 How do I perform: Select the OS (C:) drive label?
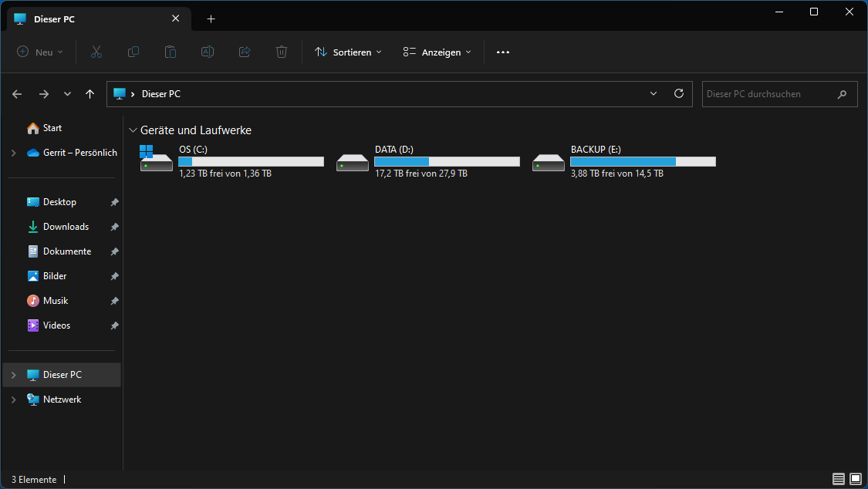(193, 150)
